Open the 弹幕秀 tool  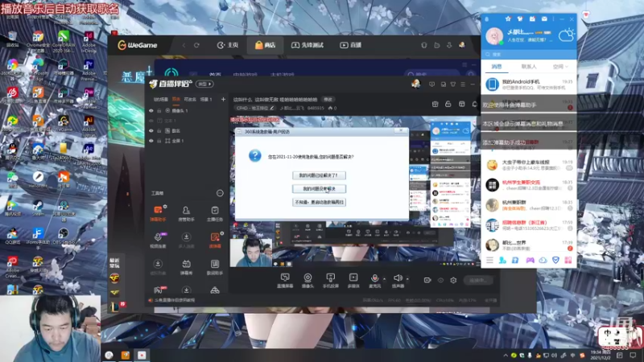coord(186,264)
